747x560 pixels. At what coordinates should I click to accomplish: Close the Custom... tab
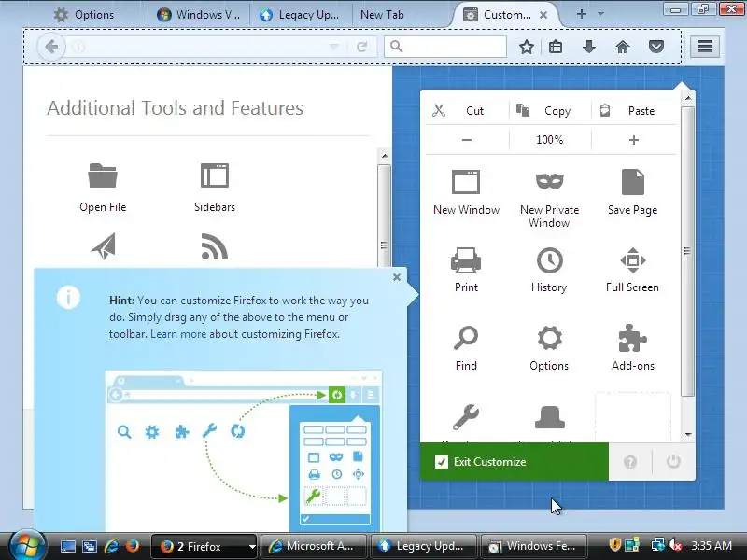click(543, 15)
